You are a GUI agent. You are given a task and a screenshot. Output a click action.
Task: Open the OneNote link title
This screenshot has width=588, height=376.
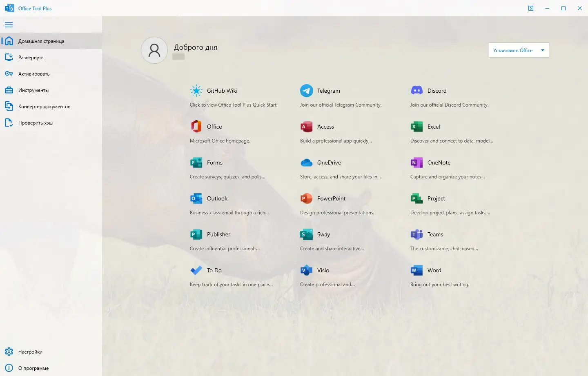tap(439, 162)
